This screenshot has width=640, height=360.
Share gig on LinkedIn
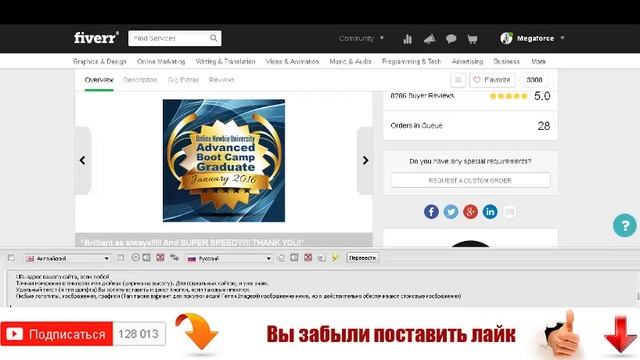click(490, 211)
